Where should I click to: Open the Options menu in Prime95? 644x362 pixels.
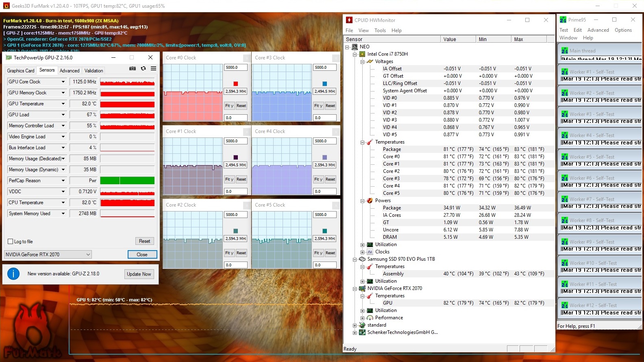[x=623, y=30]
